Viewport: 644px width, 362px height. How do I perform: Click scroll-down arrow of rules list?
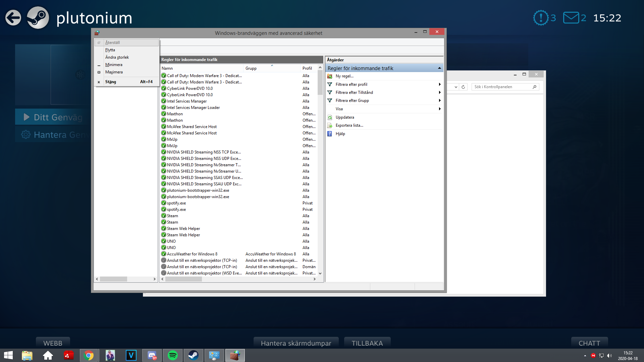(320, 274)
